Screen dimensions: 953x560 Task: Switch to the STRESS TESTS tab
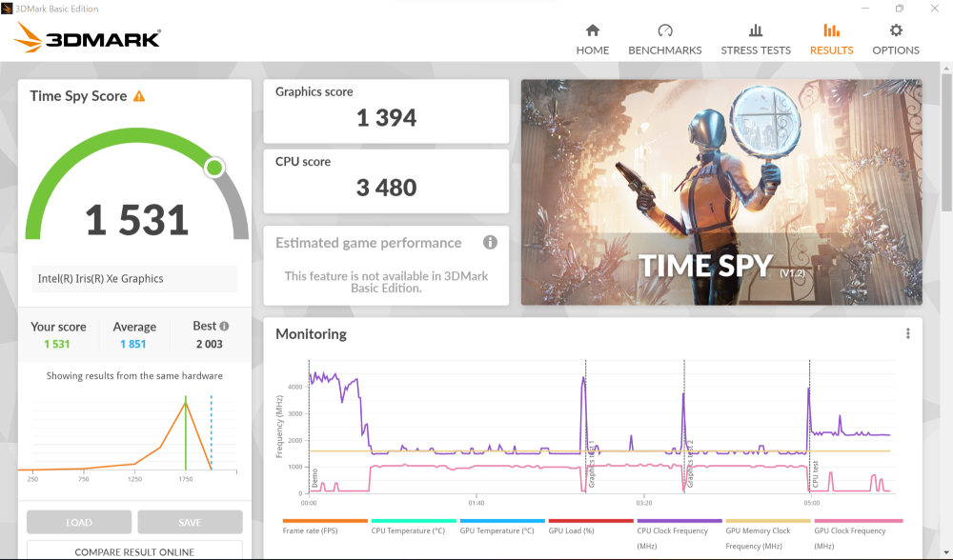point(756,40)
